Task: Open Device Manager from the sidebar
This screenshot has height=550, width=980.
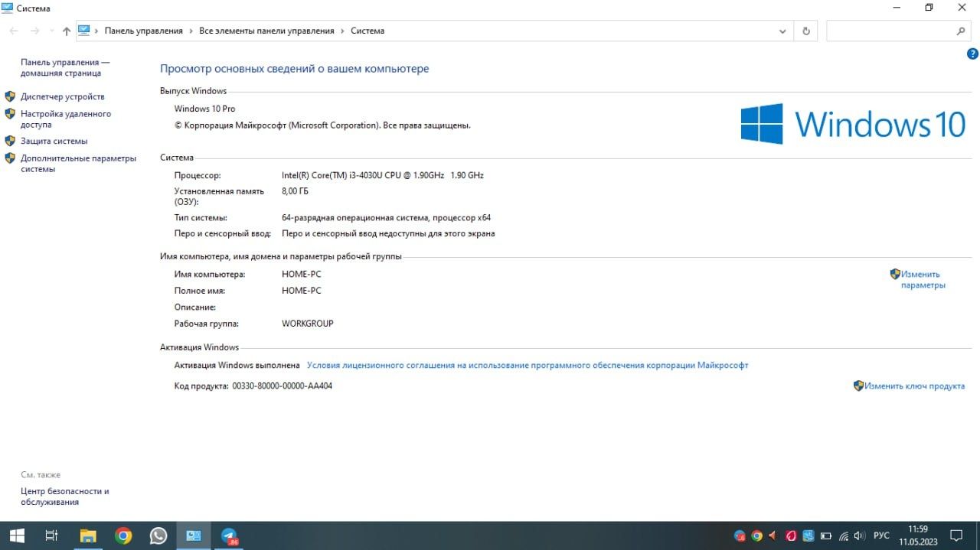Action: [63, 97]
